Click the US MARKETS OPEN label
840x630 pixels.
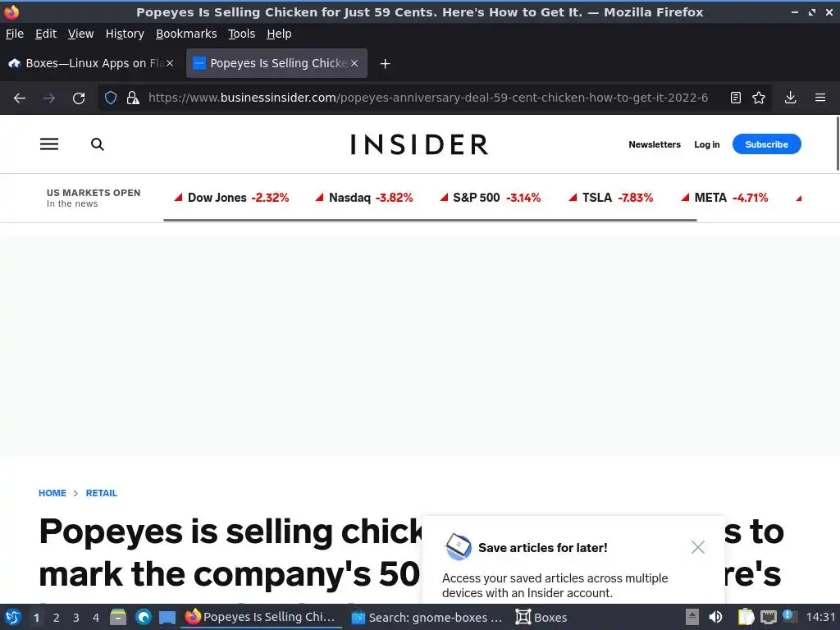(94, 193)
